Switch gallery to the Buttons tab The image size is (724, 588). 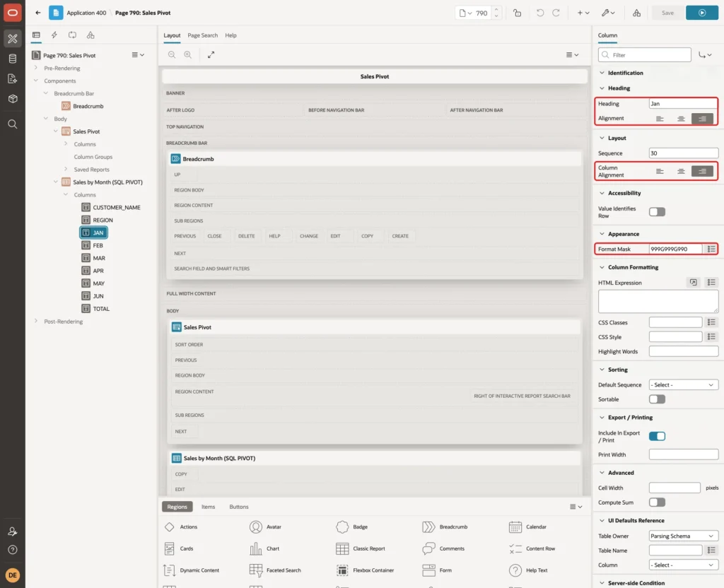[239, 507]
